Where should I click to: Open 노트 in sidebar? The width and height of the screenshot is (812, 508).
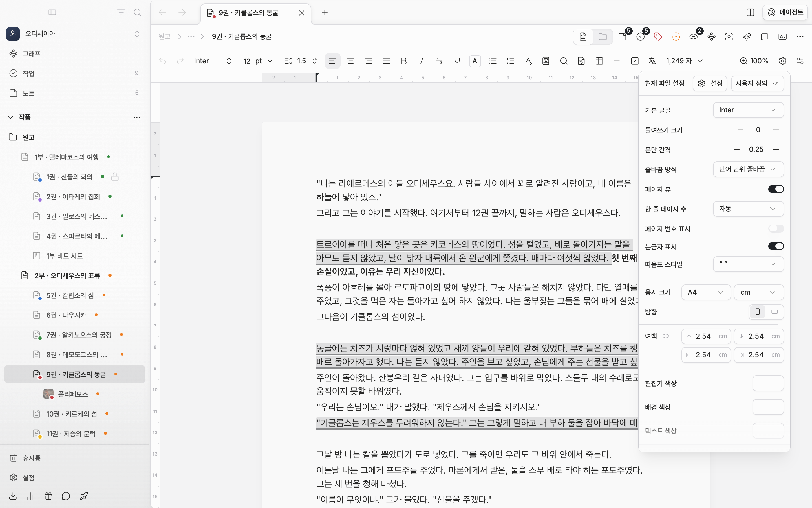[74, 93]
